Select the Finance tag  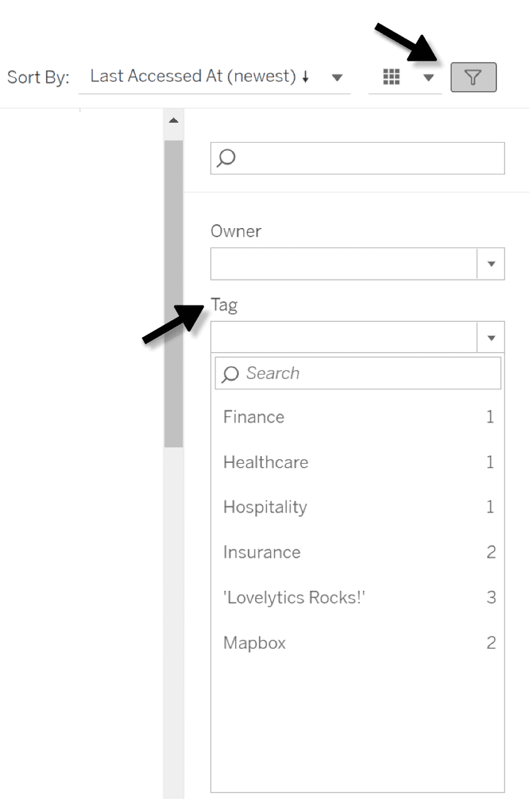point(254,417)
